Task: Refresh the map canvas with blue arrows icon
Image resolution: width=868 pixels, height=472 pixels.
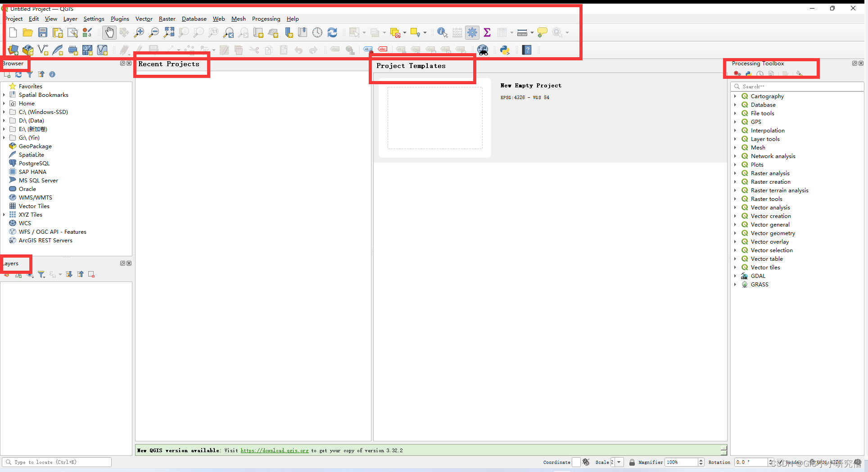Action: pos(332,32)
